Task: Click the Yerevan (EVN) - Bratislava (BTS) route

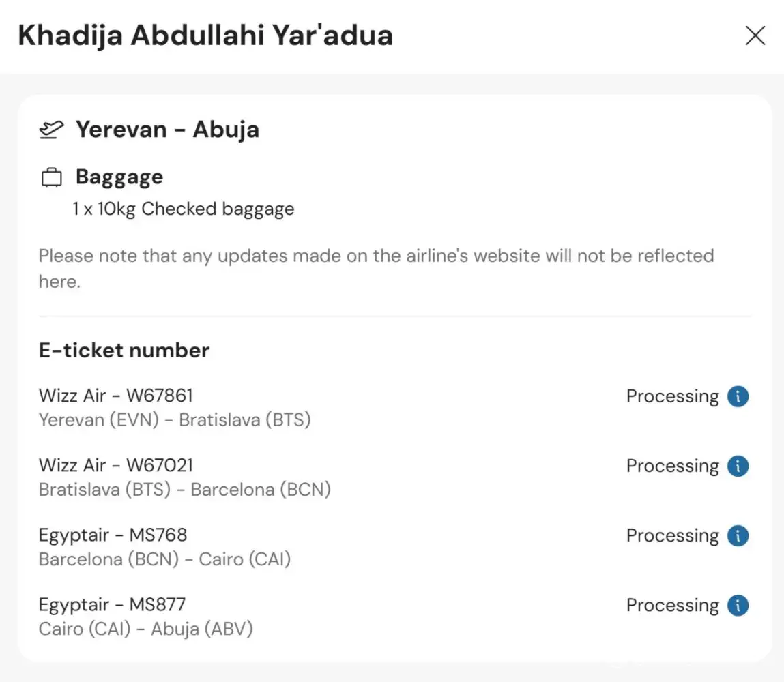Action: pos(175,420)
